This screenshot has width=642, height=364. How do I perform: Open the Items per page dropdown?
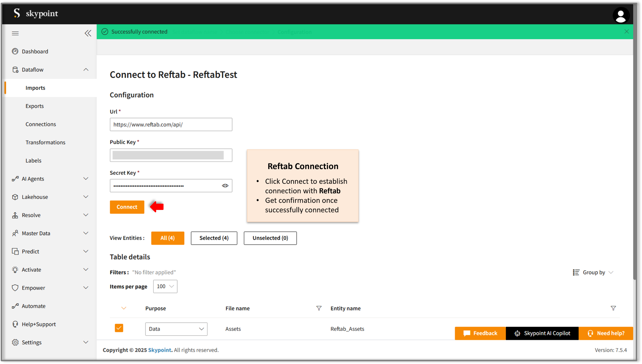coord(165,286)
